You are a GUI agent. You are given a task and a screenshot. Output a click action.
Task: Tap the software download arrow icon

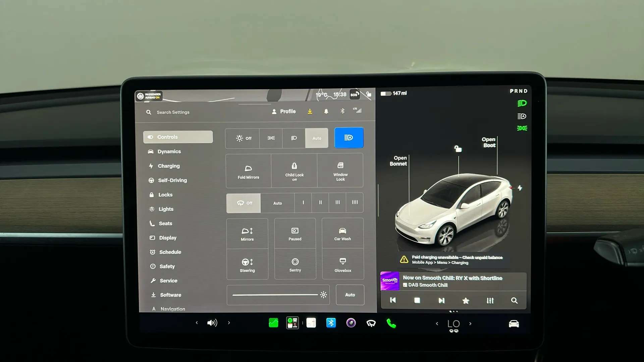(x=310, y=111)
